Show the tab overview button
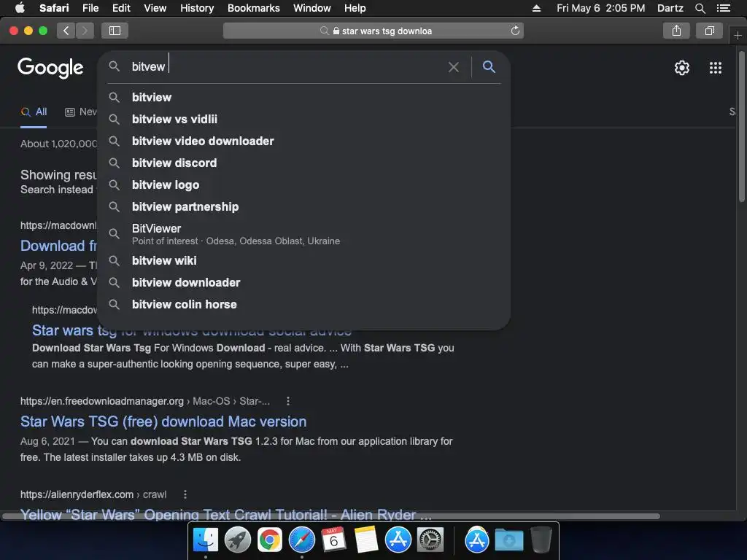Image resolution: width=747 pixels, height=560 pixels. pyautogui.click(x=709, y=31)
